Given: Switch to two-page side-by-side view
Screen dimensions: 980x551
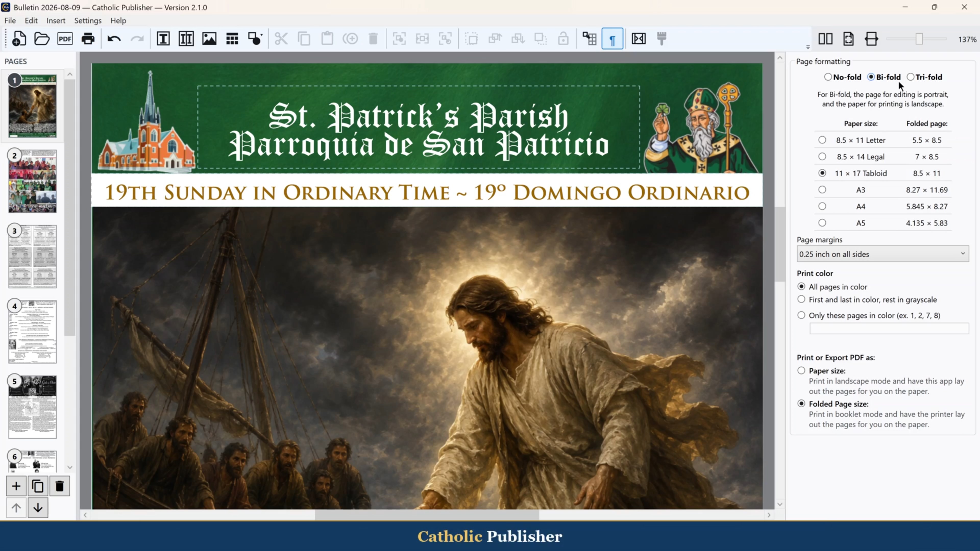Looking at the screenshot, I should [826, 39].
